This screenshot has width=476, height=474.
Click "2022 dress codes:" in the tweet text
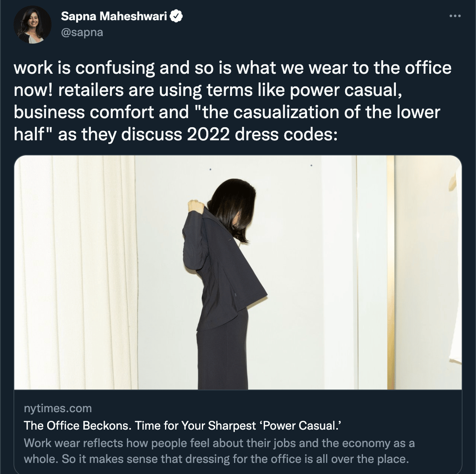(262, 135)
